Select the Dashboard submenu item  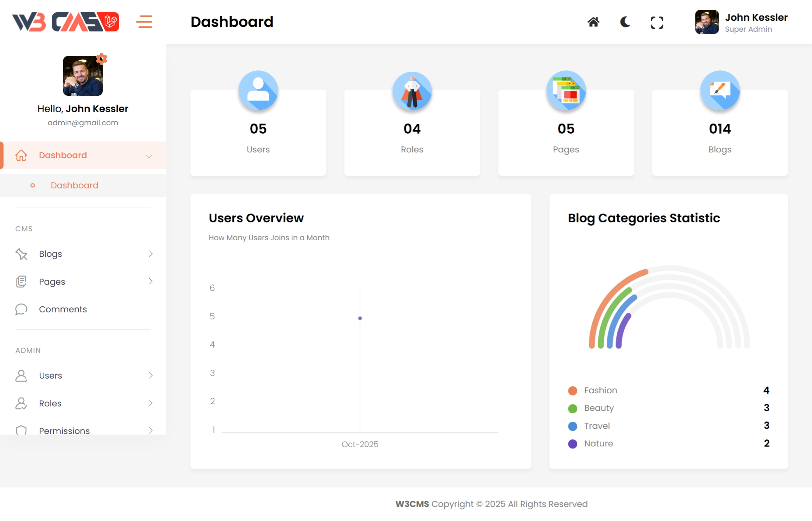pyautogui.click(x=74, y=185)
